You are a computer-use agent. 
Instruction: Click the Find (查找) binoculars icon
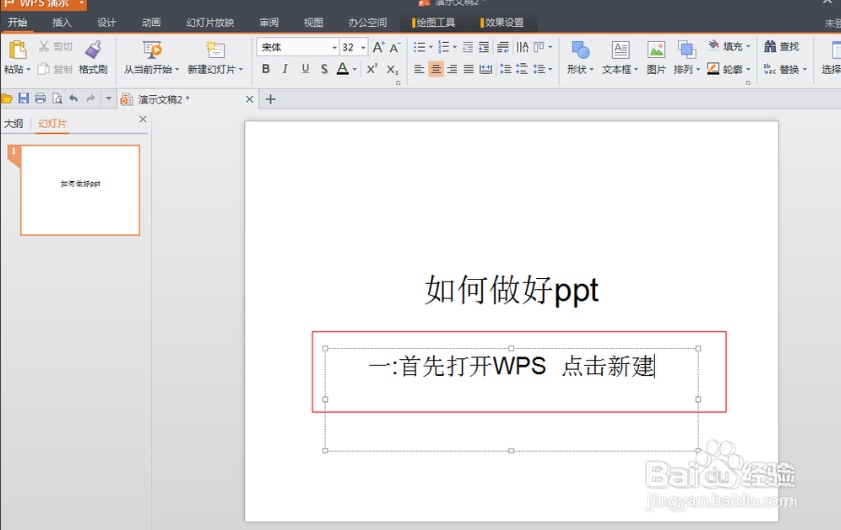(x=770, y=47)
